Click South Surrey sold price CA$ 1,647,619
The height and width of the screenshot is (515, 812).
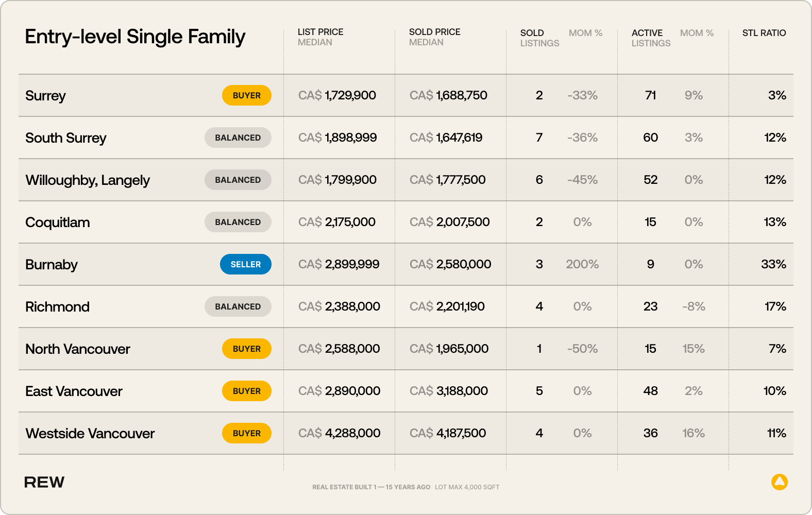point(446,138)
